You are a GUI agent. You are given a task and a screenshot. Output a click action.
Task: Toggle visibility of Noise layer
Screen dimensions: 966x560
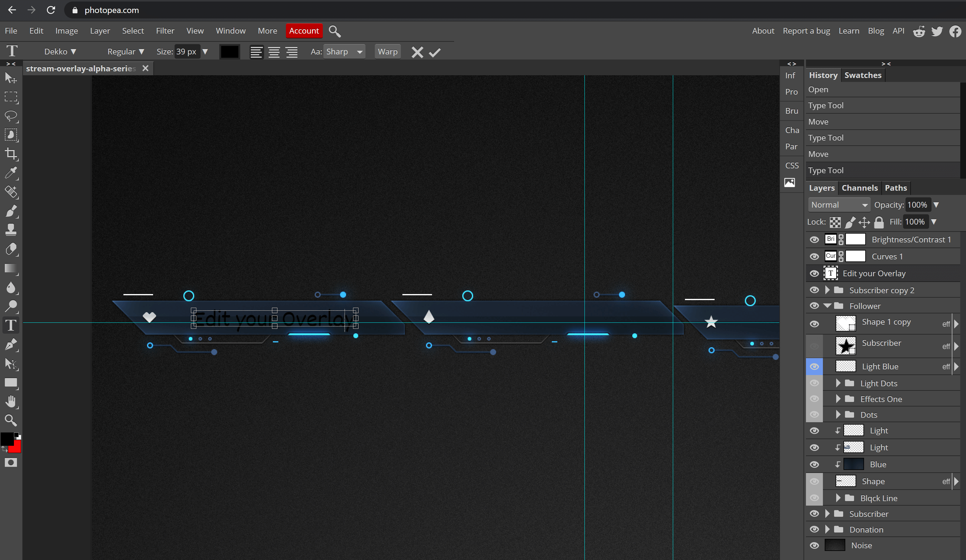pos(814,545)
